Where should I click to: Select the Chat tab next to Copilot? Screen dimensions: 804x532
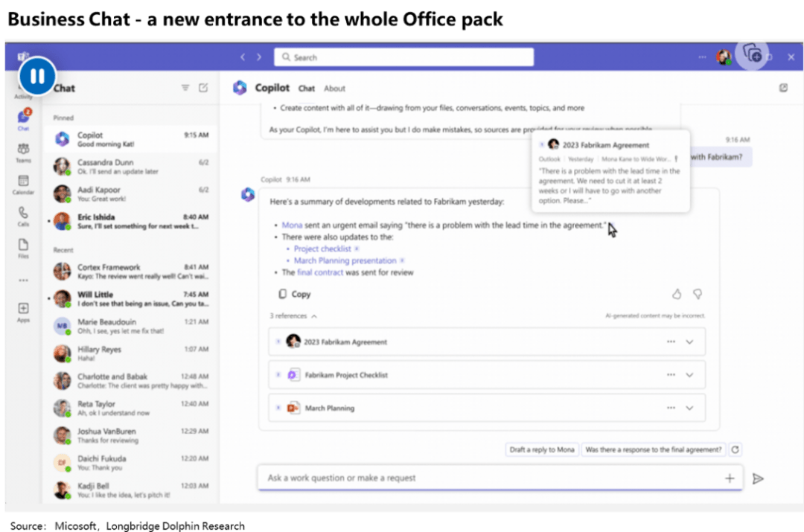(x=307, y=88)
